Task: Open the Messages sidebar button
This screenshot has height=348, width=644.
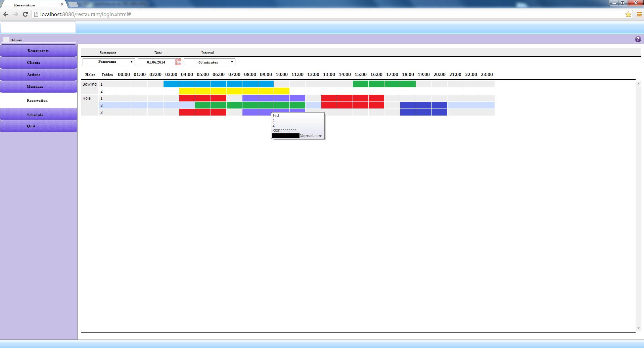Action: click(x=35, y=86)
